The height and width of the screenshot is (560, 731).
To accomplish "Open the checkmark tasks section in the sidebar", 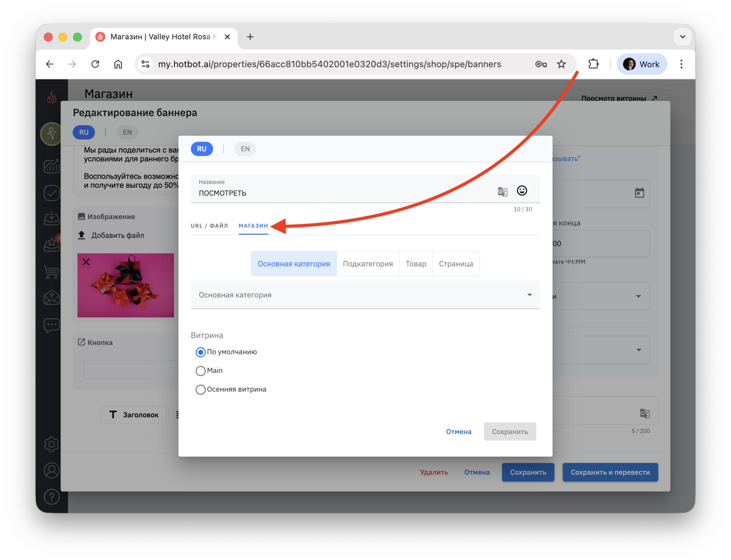I will click(x=52, y=193).
